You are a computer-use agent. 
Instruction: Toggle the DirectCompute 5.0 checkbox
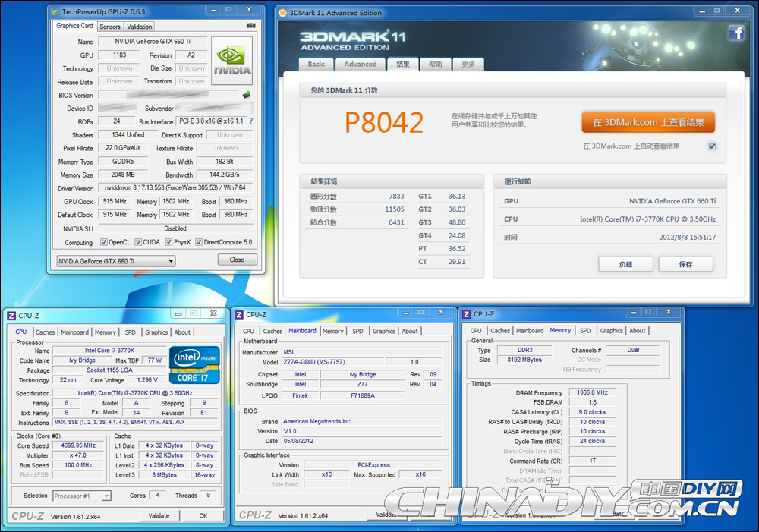pos(199,242)
